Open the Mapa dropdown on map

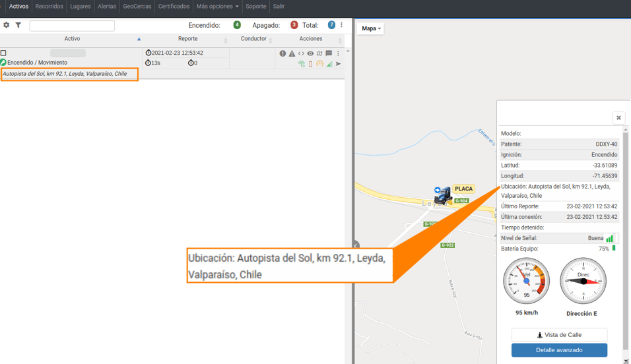click(x=371, y=28)
